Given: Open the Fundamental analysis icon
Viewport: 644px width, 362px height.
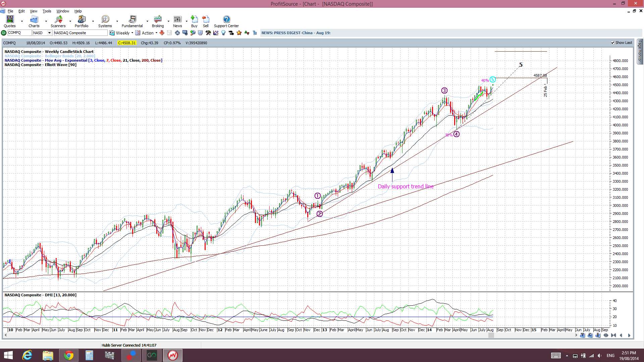Looking at the screenshot, I should 132,21.
